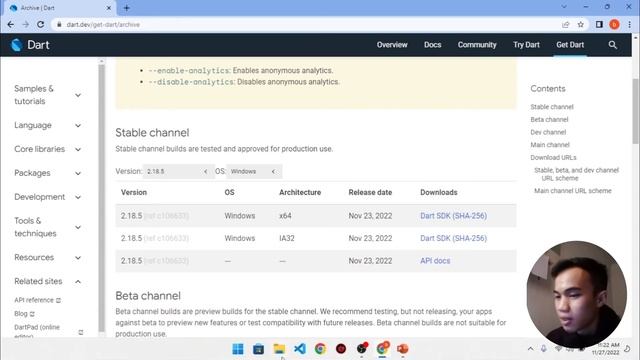Reload the page with refresh icon

click(40, 24)
